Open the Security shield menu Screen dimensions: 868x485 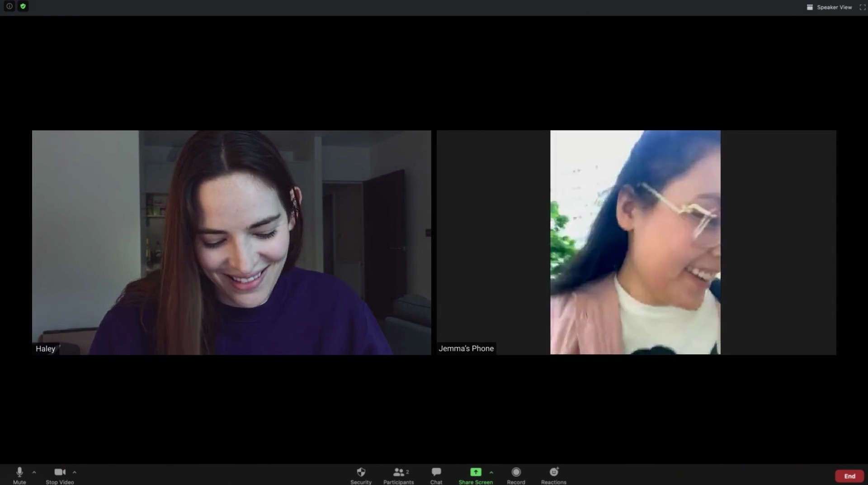[361, 475]
